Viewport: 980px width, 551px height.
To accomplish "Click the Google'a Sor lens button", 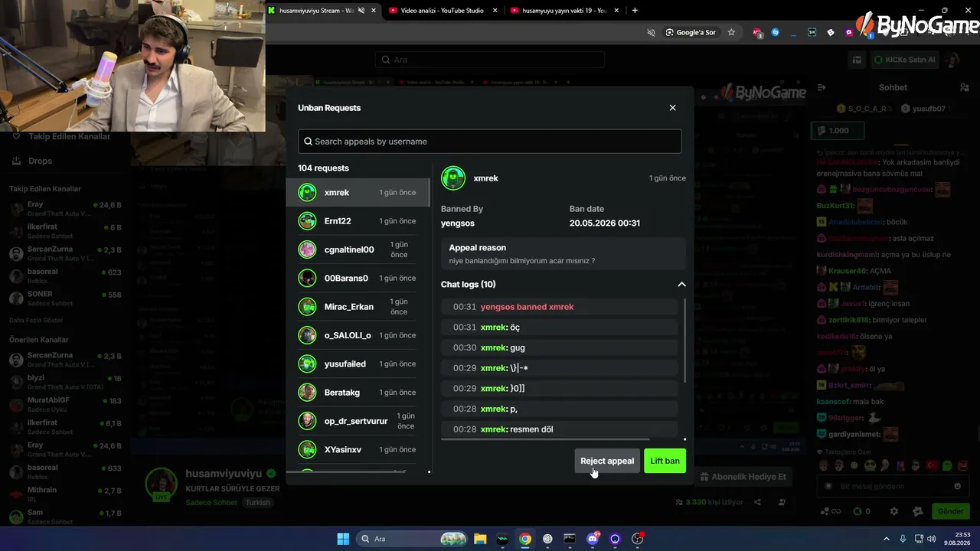I will 691,32.
